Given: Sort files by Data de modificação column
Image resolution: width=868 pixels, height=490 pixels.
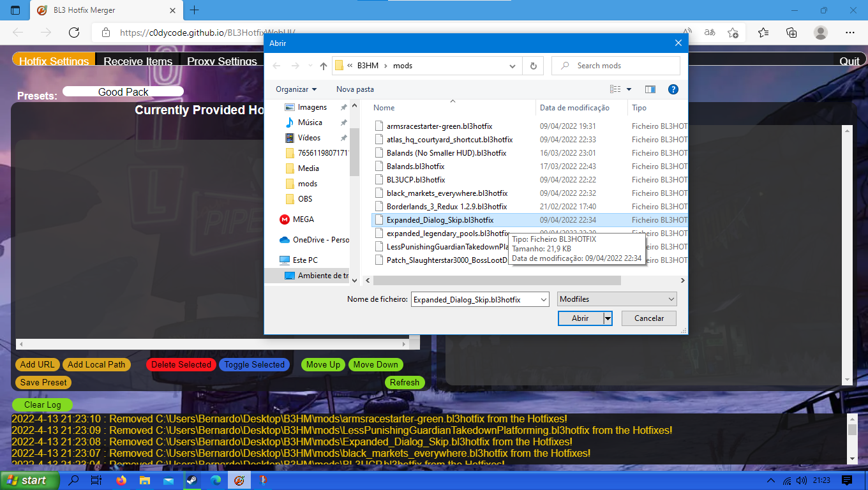Looking at the screenshot, I should pos(574,108).
